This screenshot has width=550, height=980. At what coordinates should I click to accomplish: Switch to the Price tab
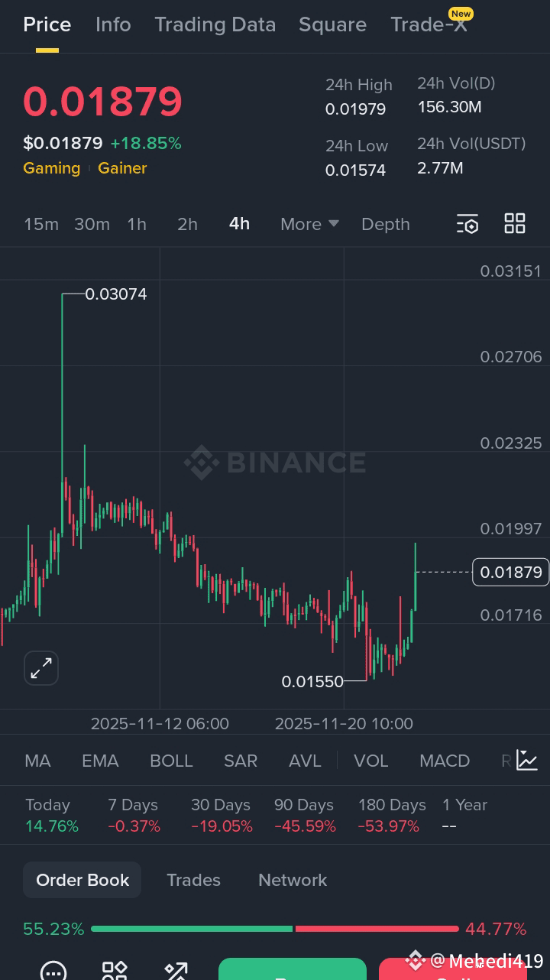point(47,24)
